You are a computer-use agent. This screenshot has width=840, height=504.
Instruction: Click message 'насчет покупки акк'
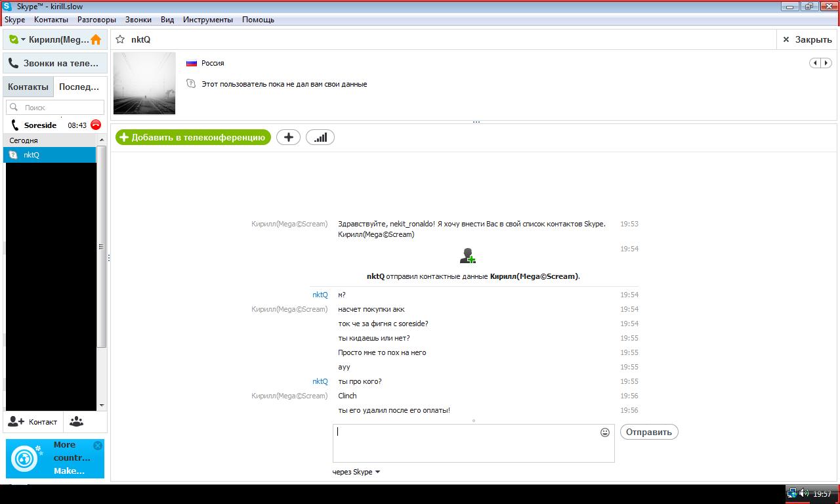click(371, 309)
